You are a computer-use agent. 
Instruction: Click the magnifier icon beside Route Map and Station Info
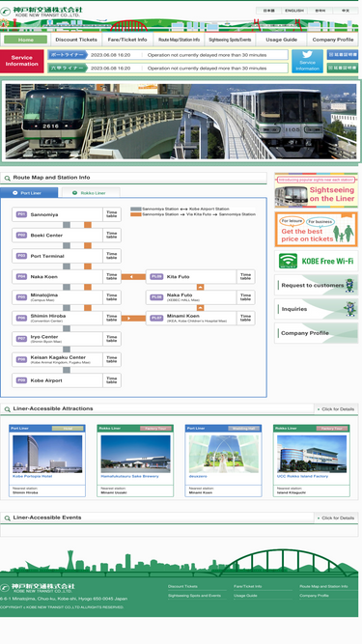[7, 179]
